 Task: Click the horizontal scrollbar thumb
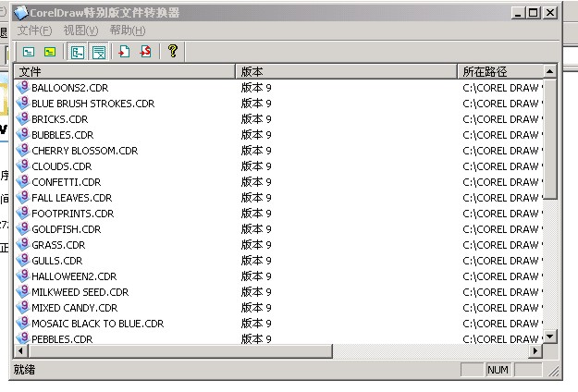click(180, 351)
